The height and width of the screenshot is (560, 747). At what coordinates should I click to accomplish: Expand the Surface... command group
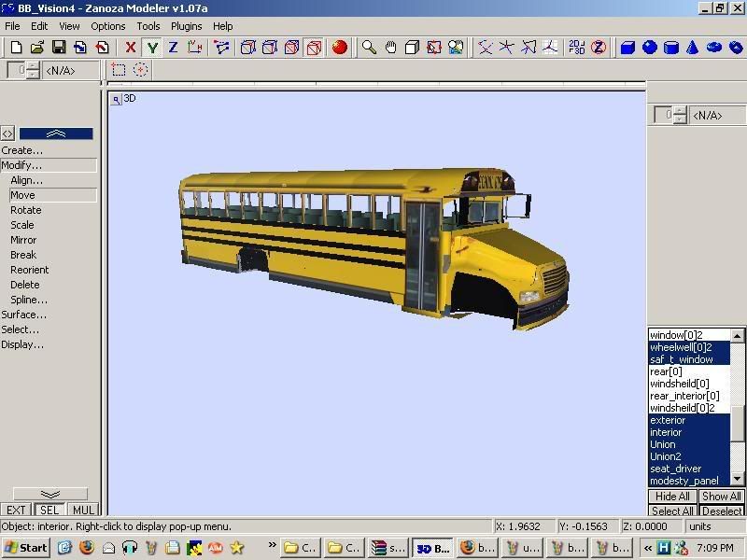click(24, 315)
